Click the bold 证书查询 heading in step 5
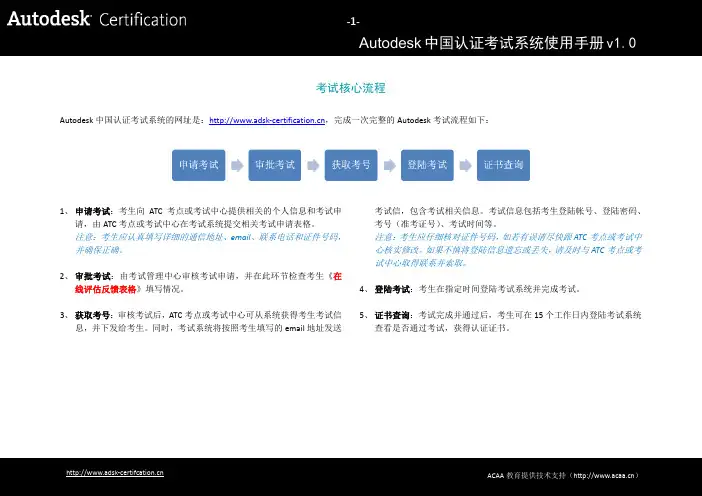Screen dimensions: 702x496 coord(392,314)
